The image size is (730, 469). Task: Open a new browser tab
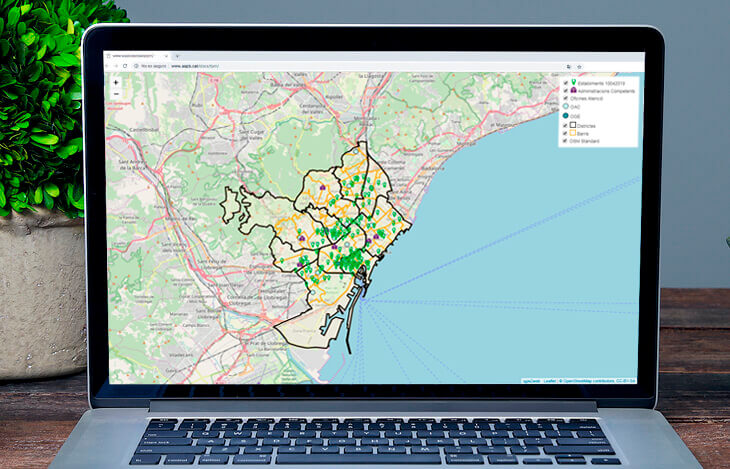tap(177, 56)
